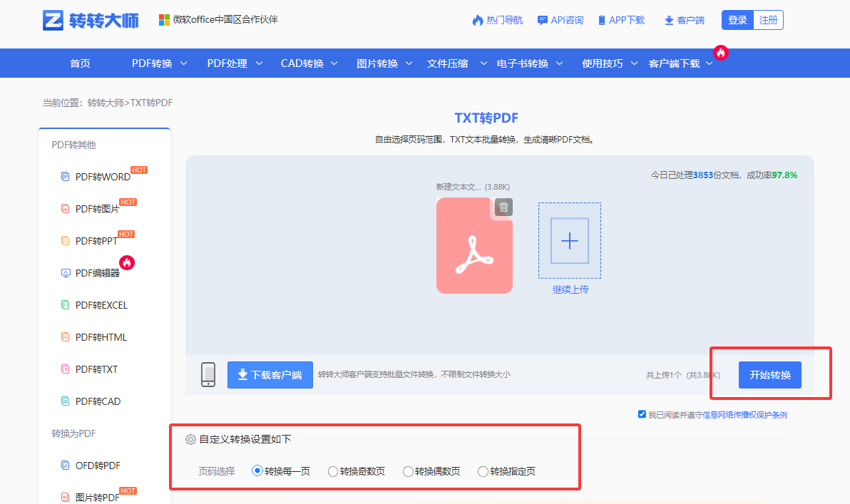Click the 热门导航 flame icon
The height and width of the screenshot is (504, 850).
[x=478, y=21]
